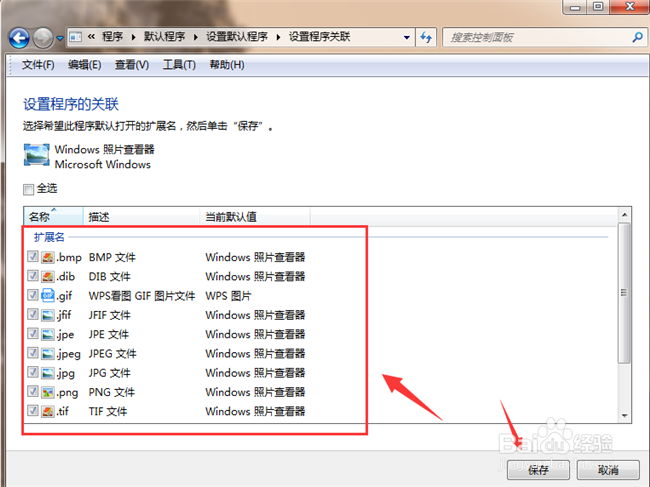Viewport: 650px width, 487px height.
Task: Click the .jfif file type icon
Action: point(48,315)
